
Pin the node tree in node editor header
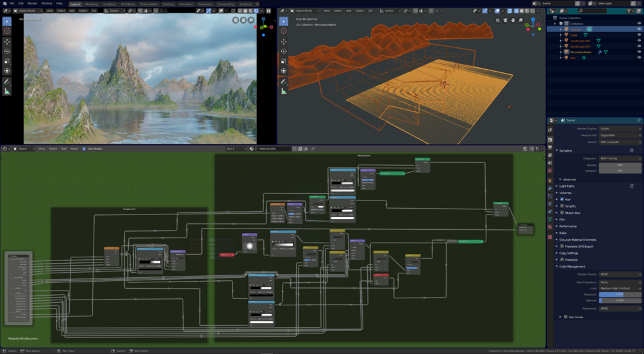[313, 149]
